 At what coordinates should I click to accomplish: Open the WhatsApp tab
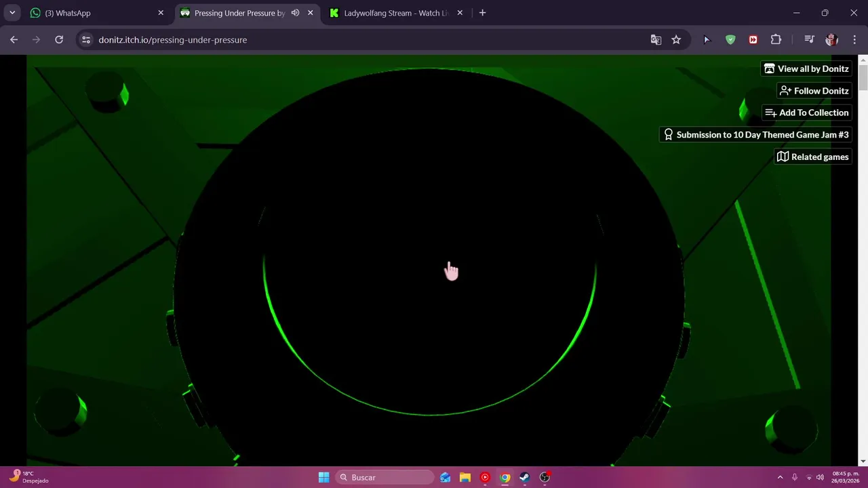pos(97,13)
